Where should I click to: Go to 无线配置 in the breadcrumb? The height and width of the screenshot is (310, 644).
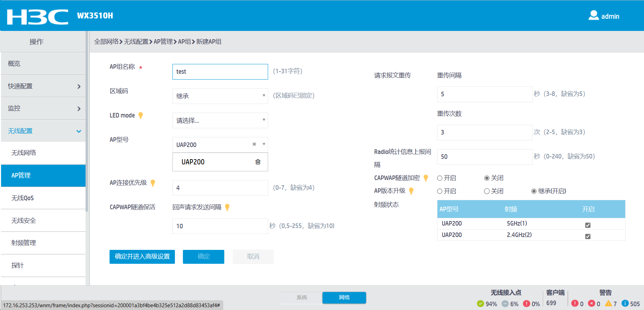[x=136, y=42]
